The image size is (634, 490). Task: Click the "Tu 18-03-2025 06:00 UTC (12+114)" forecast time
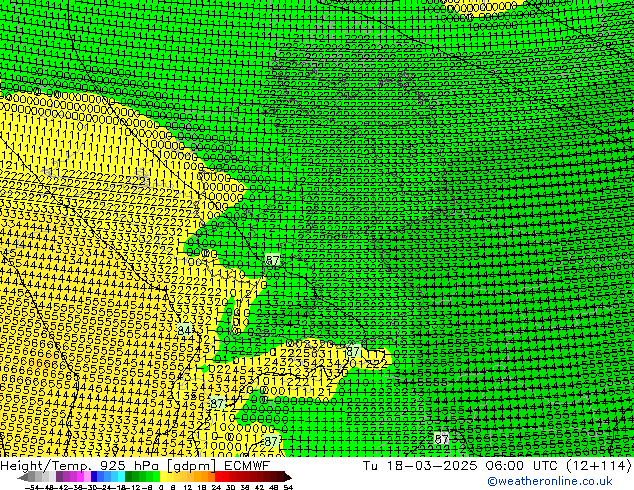[497, 466]
